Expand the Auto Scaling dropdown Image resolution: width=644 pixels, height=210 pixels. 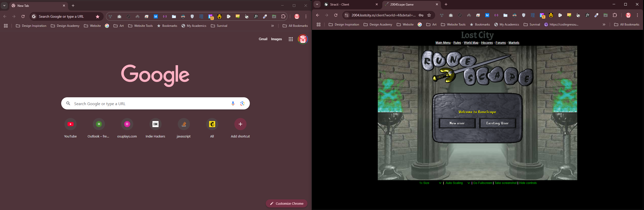(x=457, y=183)
